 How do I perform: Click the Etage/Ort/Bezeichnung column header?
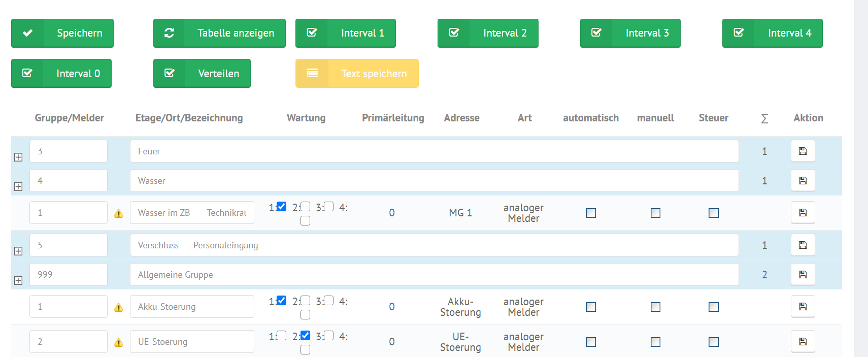pyautogui.click(x=189, y=118)
